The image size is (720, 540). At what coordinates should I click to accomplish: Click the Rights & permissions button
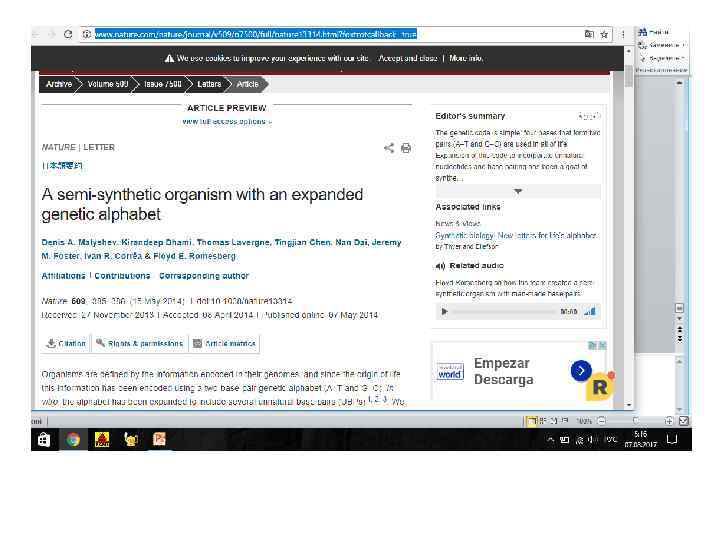(140, 343)
